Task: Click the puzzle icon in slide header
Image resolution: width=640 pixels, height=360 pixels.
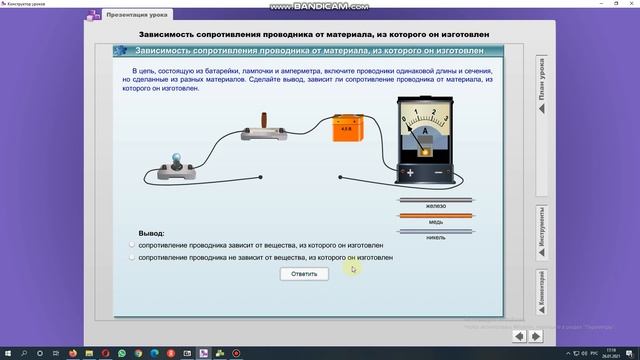Action: tap(120, 51)
